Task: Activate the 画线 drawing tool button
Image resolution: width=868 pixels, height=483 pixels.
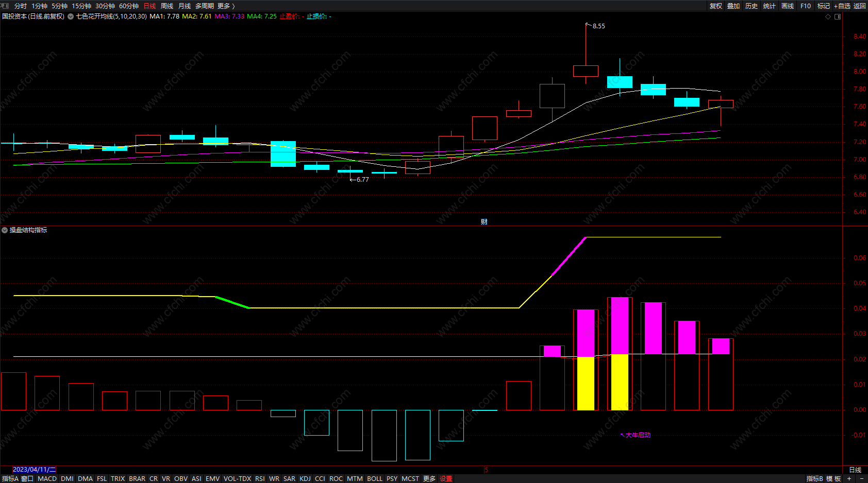Action: [x=788, y=6]
